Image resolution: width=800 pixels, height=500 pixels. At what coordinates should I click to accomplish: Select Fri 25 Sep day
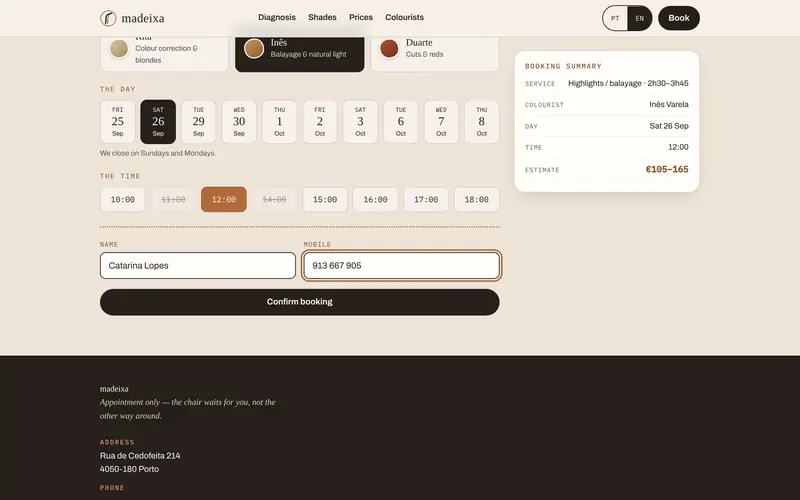point(117,121)
